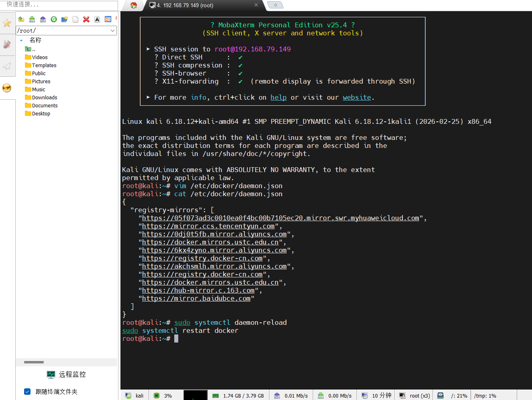Open the mirror.baidubce.com URL

point(196,298)
